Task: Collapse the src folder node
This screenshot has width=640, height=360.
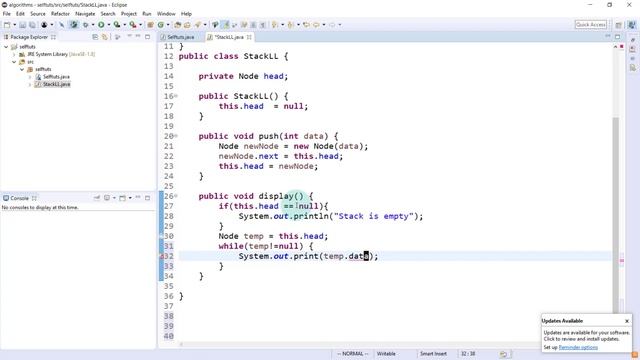Action: pos(14,62)
